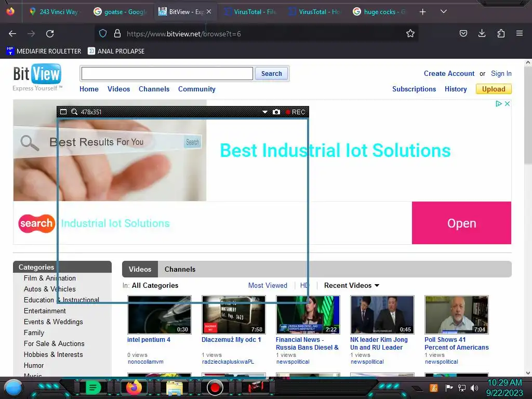Close the BitView tab
Image resolution: width=532 pixels, height=399 pixels.
pos(209,11)
